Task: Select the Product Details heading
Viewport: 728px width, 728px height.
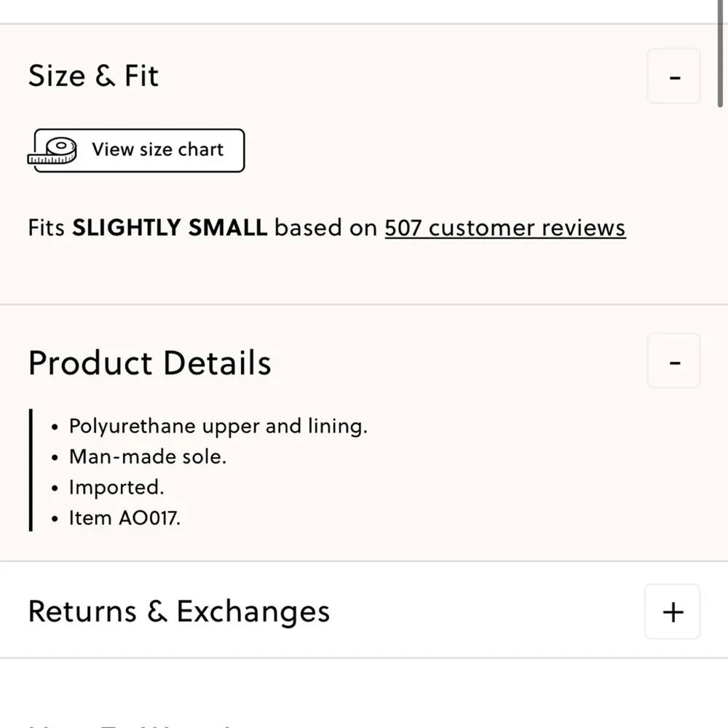Action: tap(149, 362)
